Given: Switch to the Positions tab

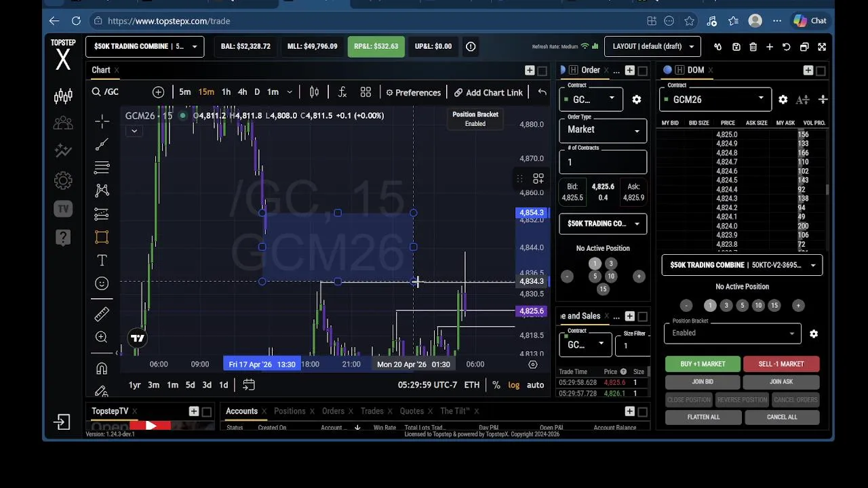Looking at the screenshot, I should coord(290,411).
